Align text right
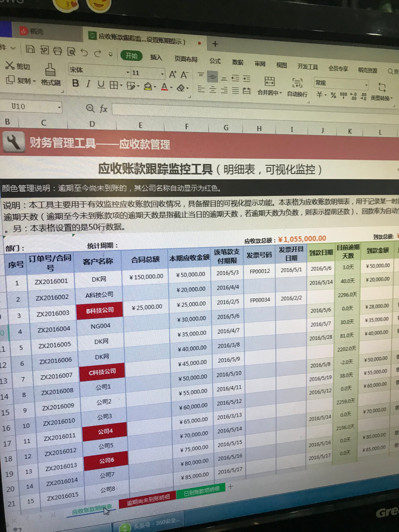This screenshot has width=399, height=532. [224, 90]
